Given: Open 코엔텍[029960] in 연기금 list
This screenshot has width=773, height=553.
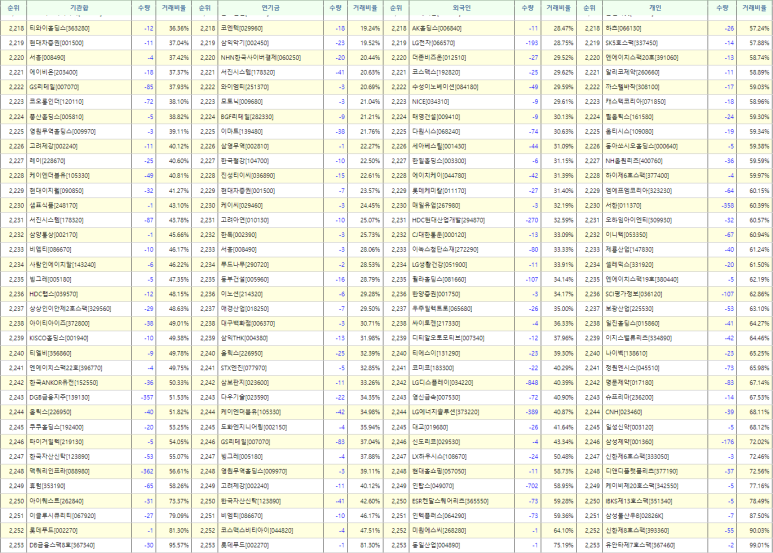Looking at the screenshot, I should (242, 29).
